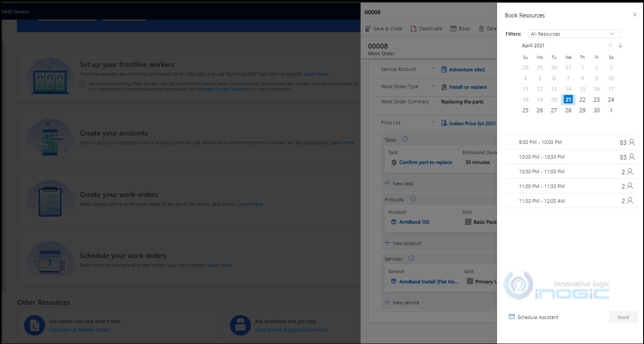Viewport: 644px width, 344px height.
Task: Close the Book Resources panel
Action: [635, 15]
